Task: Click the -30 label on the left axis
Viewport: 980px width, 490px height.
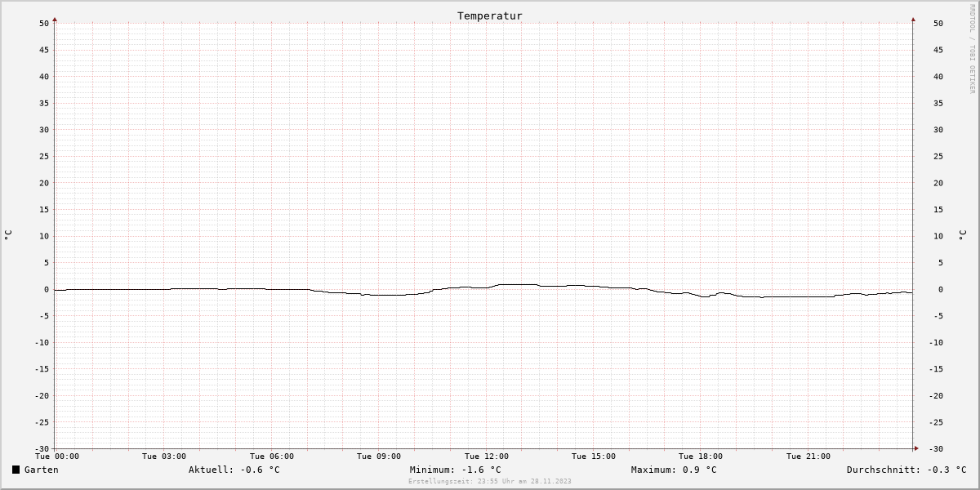Action: (42, 449)
